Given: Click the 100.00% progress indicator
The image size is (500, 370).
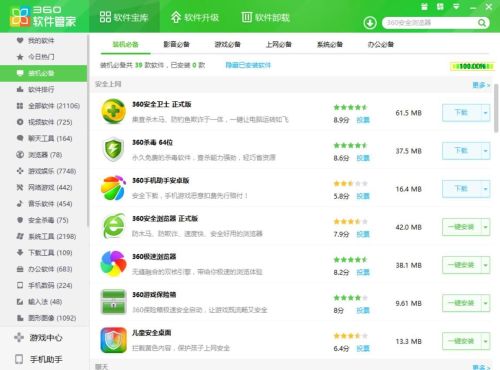Looking at the screenshot, I should (x=472, y=66).
